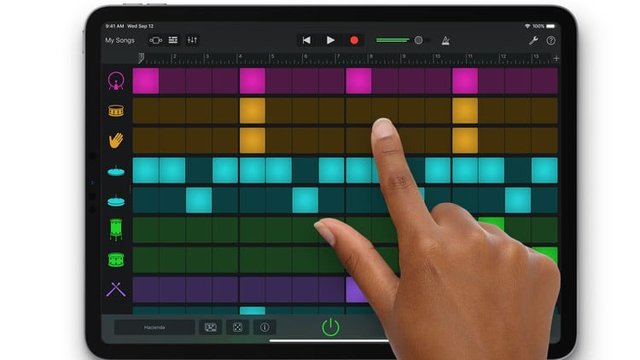Turn off open hi-hat step 3
The height and width of the screenshot is (360, 640).
(199, 200)
